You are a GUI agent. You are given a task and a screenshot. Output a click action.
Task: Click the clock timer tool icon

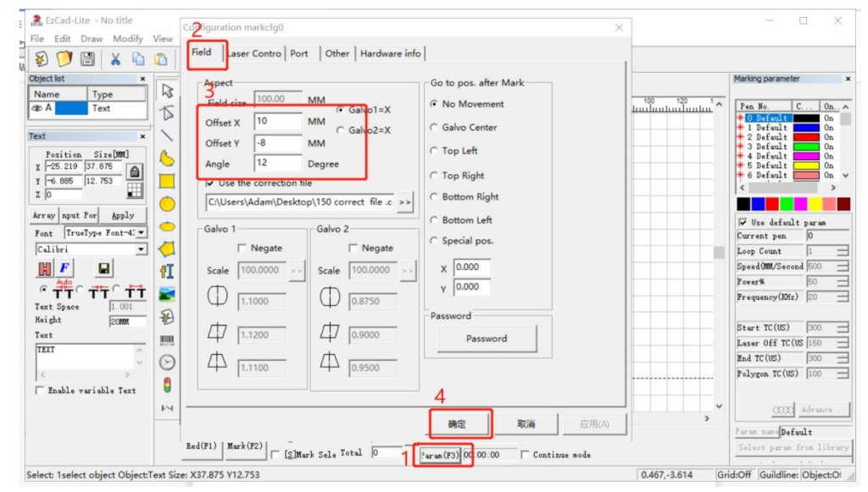(167, 362)
